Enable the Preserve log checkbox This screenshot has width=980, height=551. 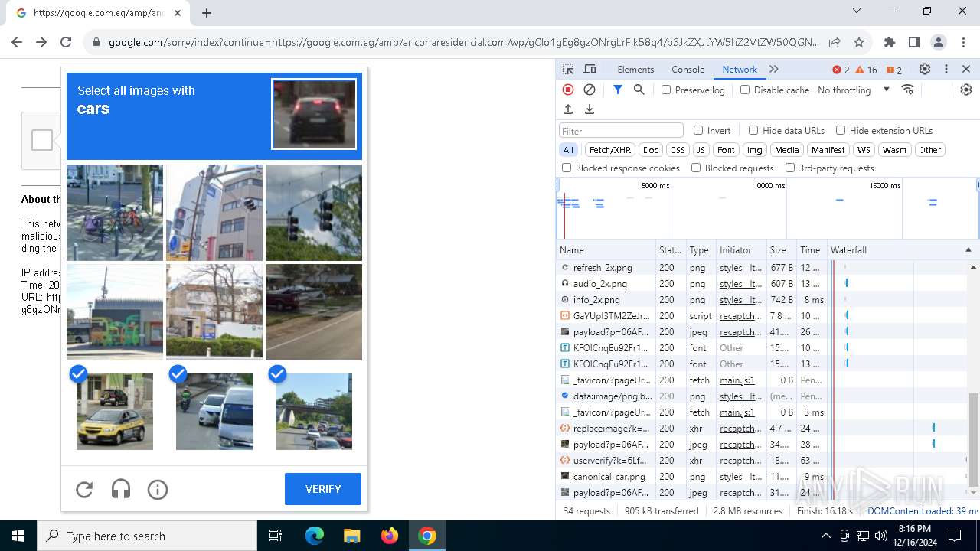(666, 90)
